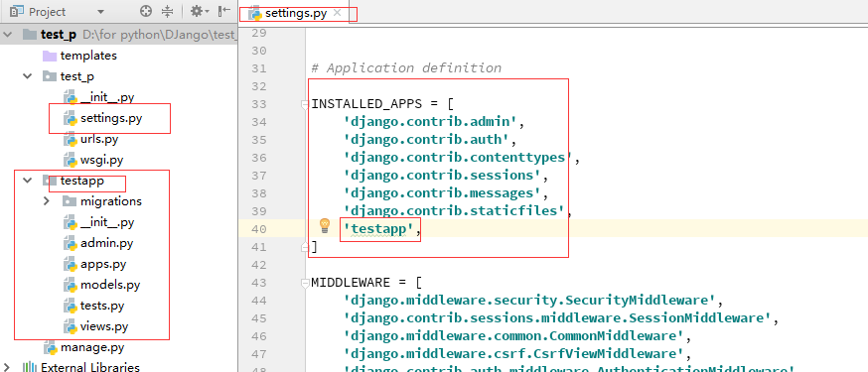
Task: Click the collapse all icon in Project toolbar
Action: [x=168, y=11]
